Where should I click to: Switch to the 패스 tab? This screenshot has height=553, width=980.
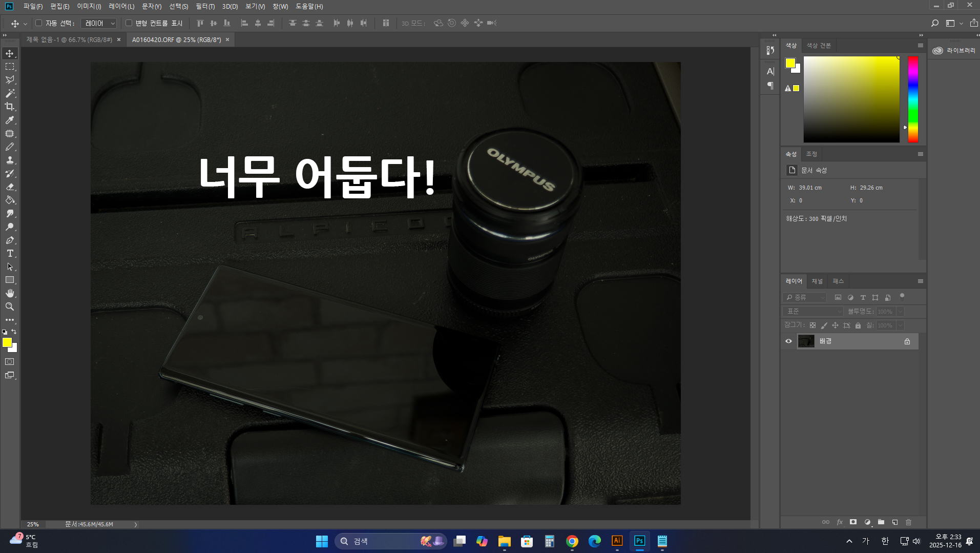838,281
